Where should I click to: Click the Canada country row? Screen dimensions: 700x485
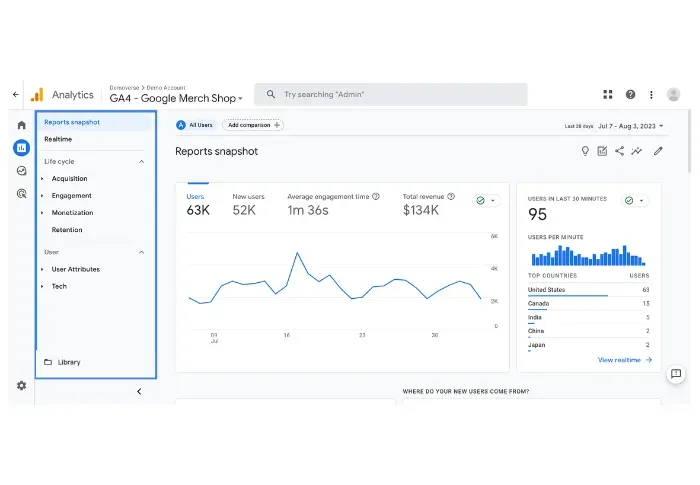pyautogui.click(x=588, y=304)
